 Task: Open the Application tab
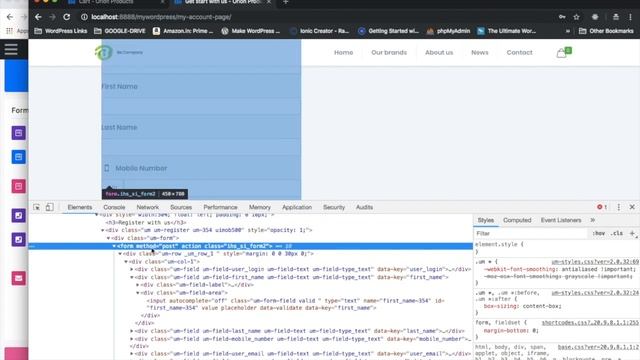[297, 207]
